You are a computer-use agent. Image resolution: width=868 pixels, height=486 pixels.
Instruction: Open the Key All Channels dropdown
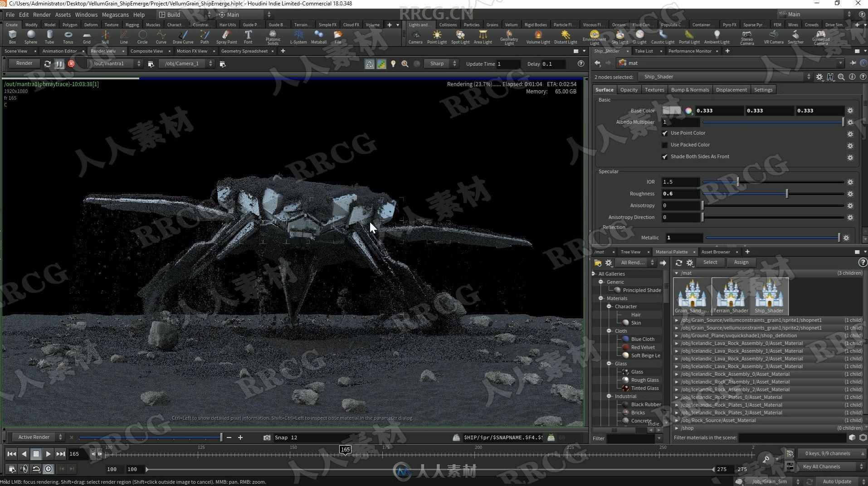(x=831, y=467)
